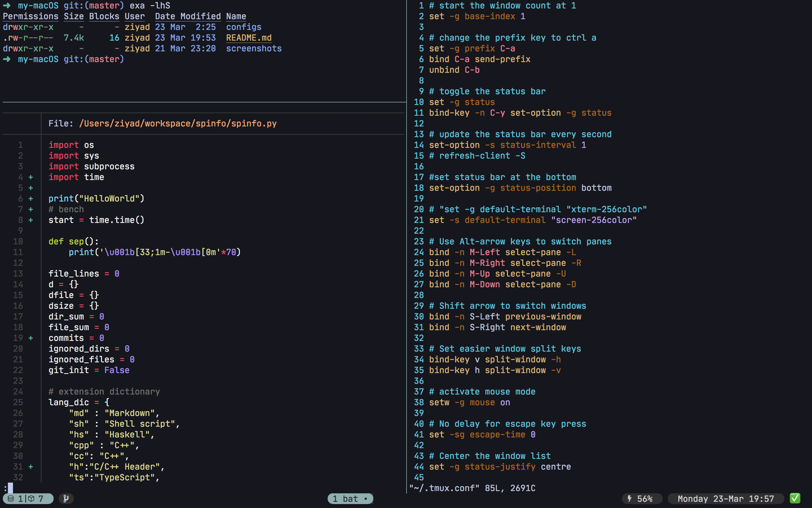Click 'set -g base-index 1' in vim pane
Viewport: 812px width, 508px height.
click(x=477, y=16)
